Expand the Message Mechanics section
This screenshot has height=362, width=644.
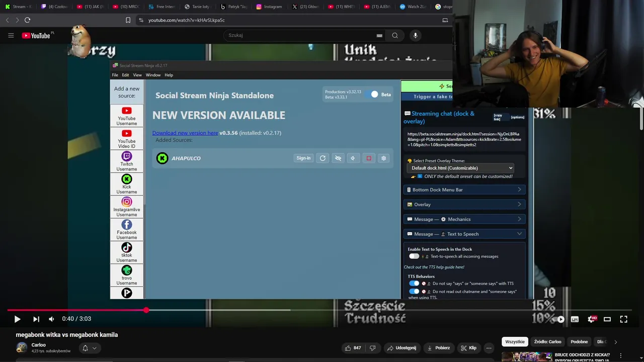pos(464,219)
